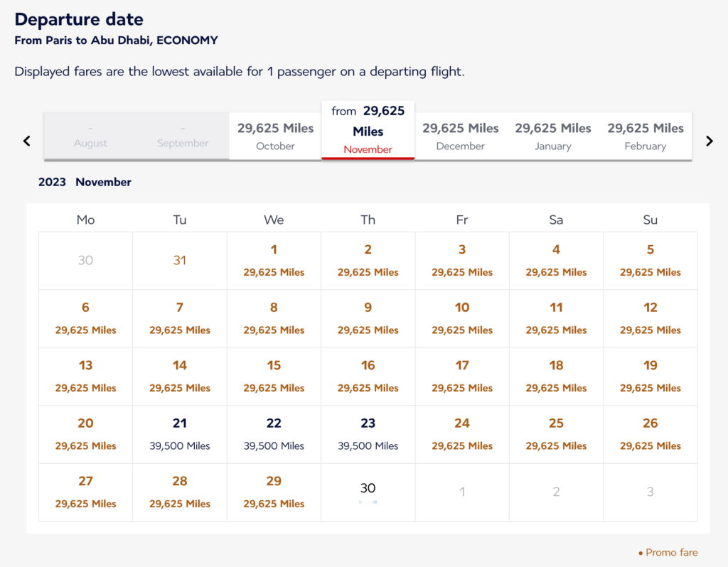728x567 pixels.
Task: Switch to the December fare tab
Action: (460, 136)
